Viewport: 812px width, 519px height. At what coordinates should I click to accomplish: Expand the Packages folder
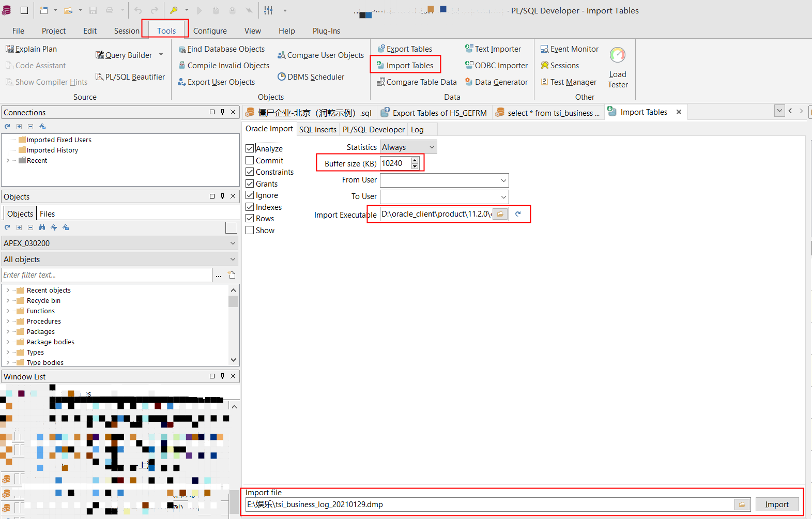pos(7,332)
